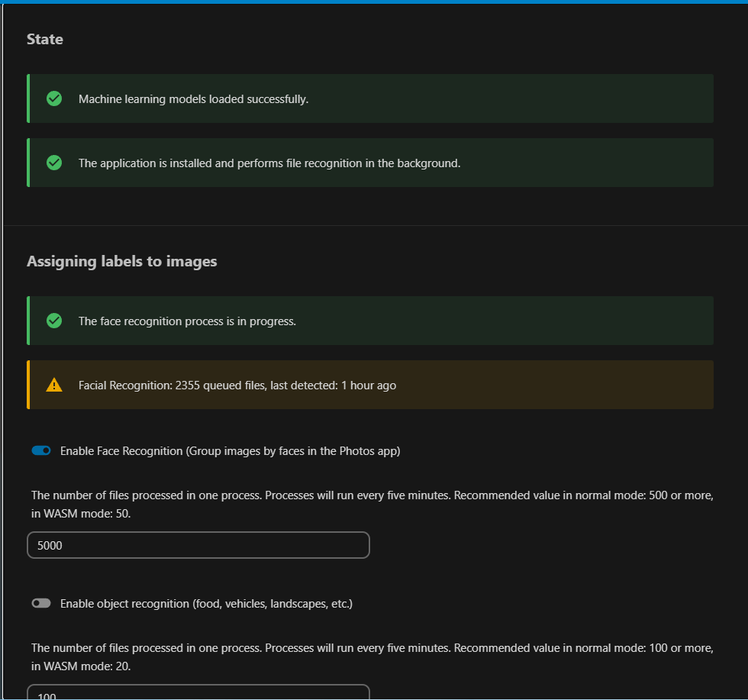Viewport: 748px width, 700px height.
Task: Click the checkmark icon on the face recognition progress banner
Action: click(53, 321)
